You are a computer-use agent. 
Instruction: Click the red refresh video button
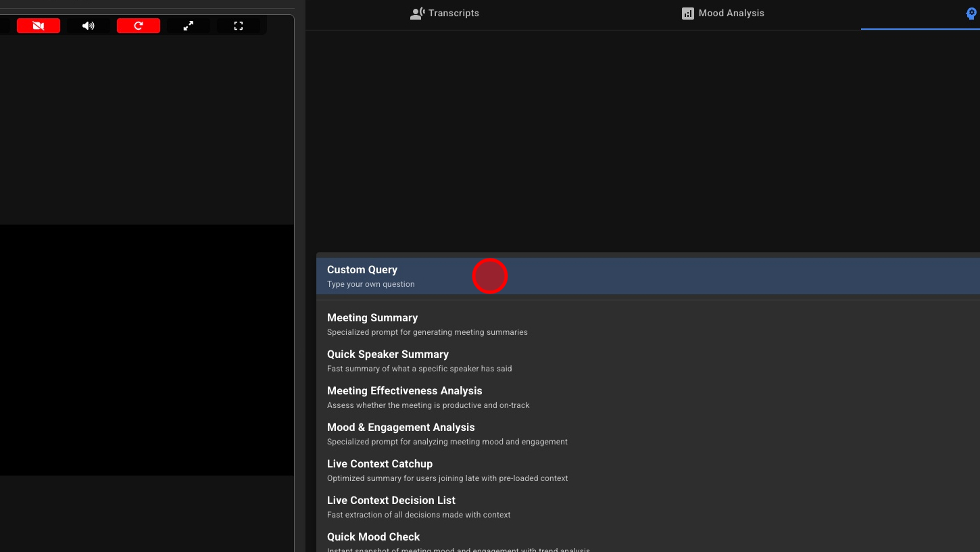tap(139, 26)
